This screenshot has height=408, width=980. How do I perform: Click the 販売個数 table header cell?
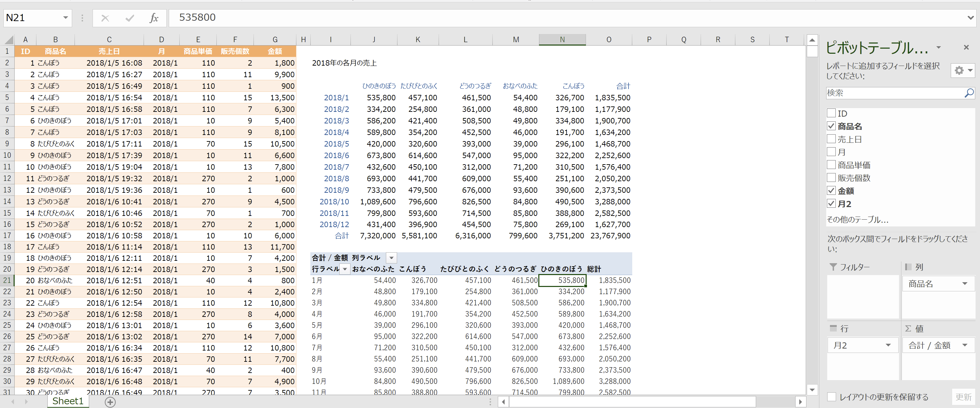[235, 51]
